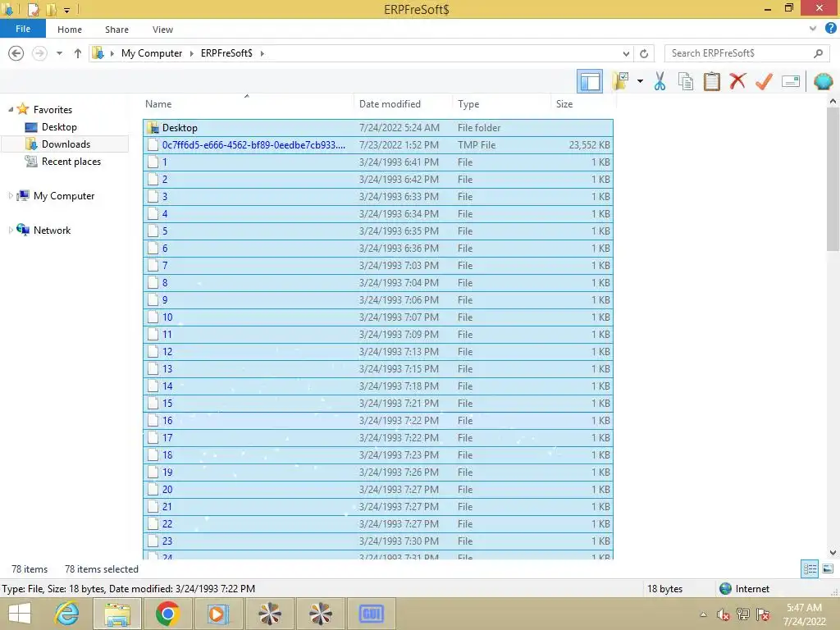This screenshot has width=840, height=630.
Task: Open the File menu tab
Action: point(23,29)
